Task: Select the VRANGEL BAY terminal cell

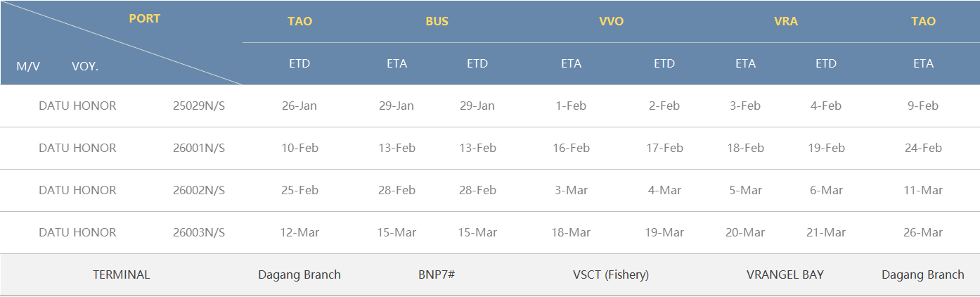Action: 785,275
